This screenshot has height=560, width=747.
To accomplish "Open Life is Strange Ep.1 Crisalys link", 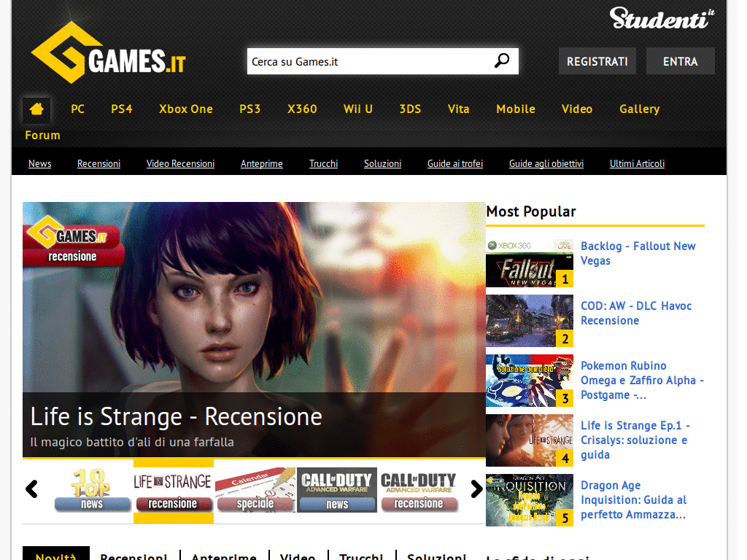I will pos(635,440).
